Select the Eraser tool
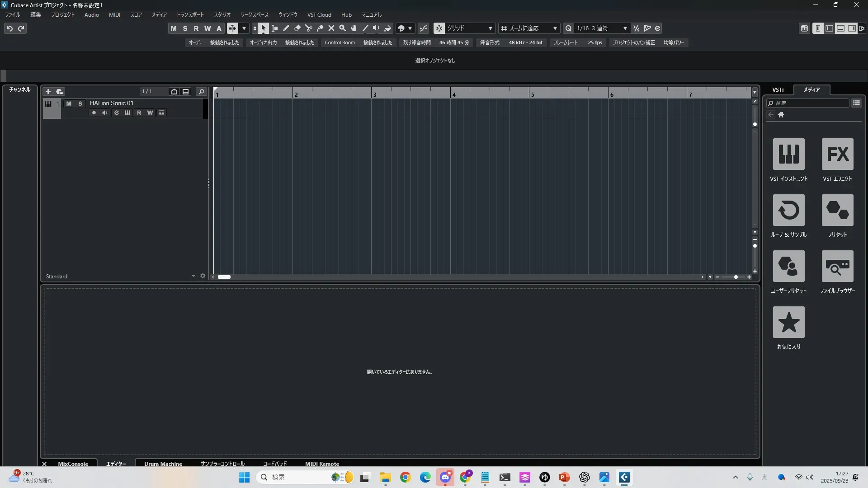 (x=297, y=28)
